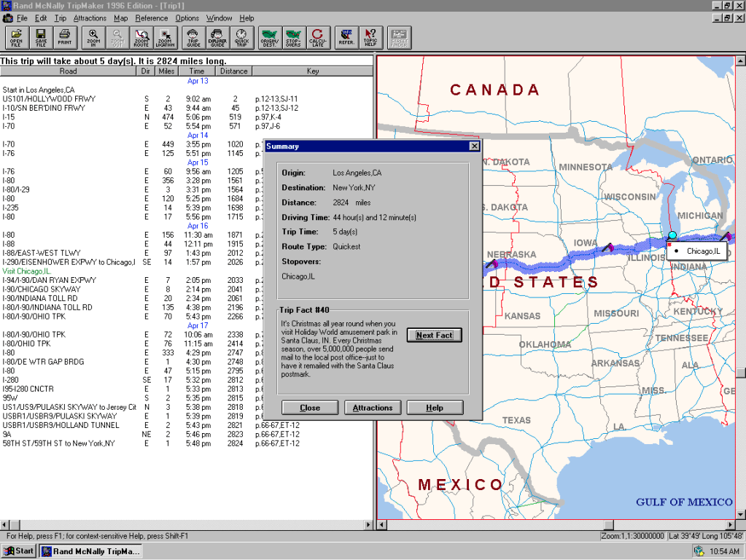Click the Distance column header
Screen dimensions: 746x560
coord(233,71)
